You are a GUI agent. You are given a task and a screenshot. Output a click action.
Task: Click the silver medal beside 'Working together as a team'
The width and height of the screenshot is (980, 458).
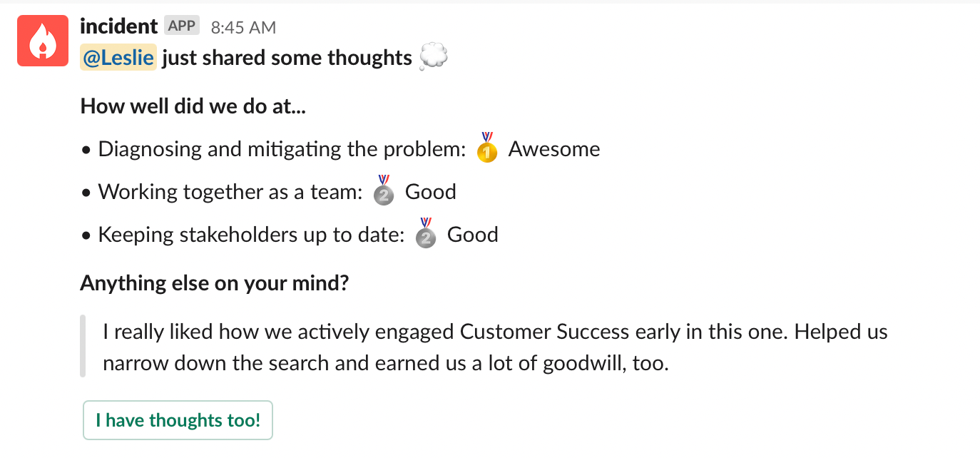pos(384,190)
